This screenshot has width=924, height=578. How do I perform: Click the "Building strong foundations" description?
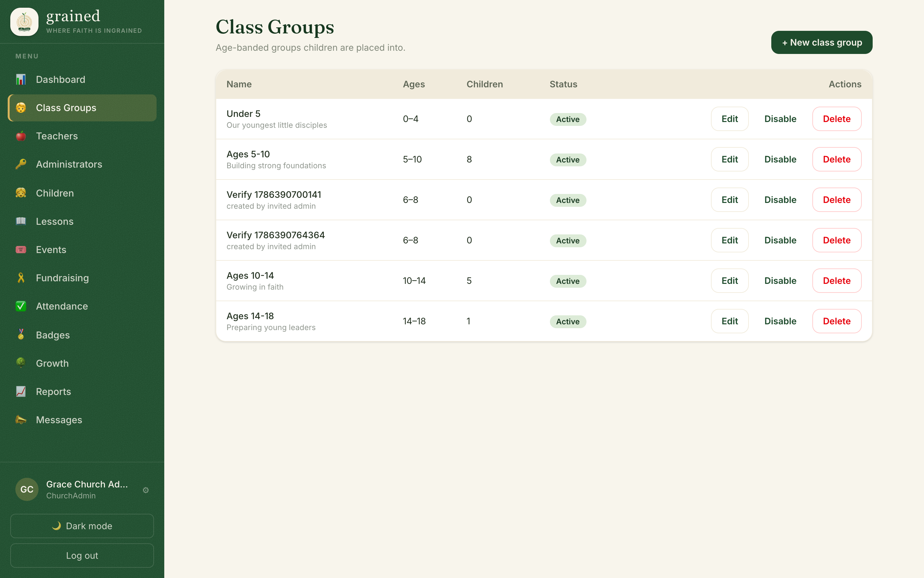(276, 166)
